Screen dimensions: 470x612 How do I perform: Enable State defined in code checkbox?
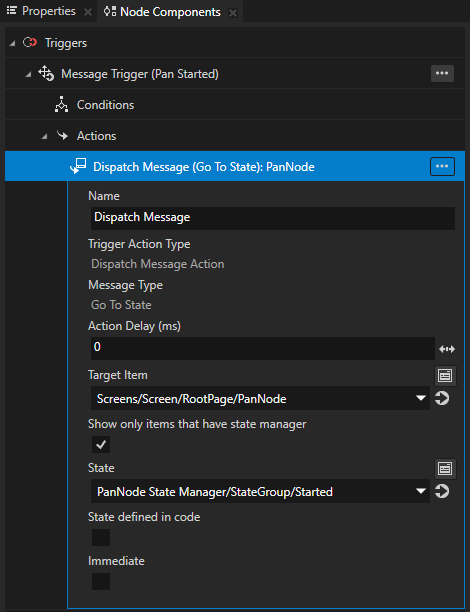click(101, 537)
